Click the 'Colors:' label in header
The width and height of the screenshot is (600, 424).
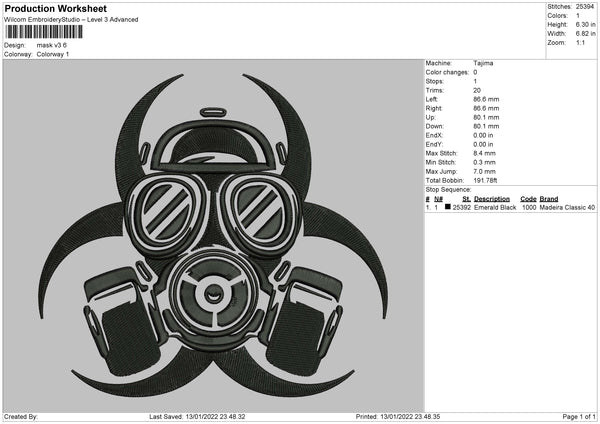pyautogui.click(x=557, y=16)
